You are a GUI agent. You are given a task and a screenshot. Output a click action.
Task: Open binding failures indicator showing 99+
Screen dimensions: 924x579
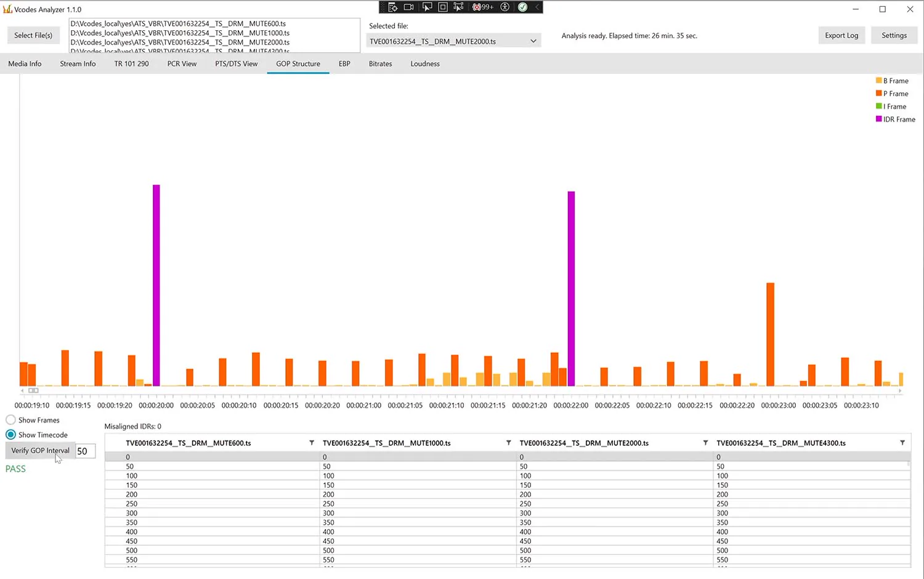click(x=483, y=7)
